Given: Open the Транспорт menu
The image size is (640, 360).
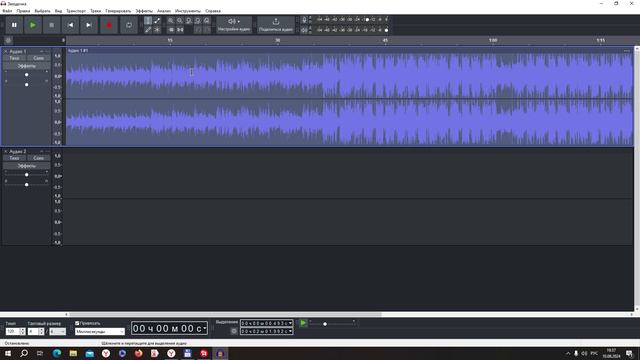Looking at the screenshot, I should pyautogui.click(x=76, y=11).
